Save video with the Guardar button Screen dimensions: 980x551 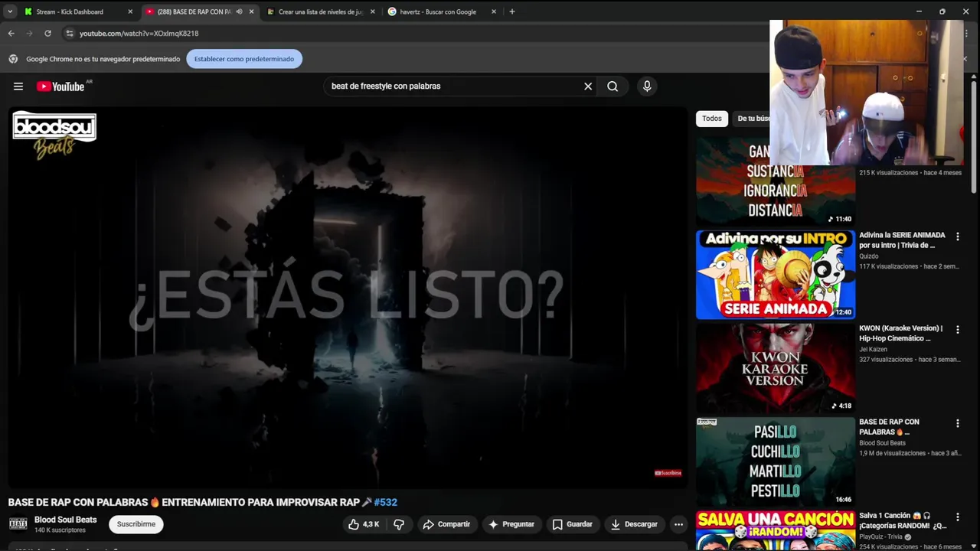tap(572, 524)
